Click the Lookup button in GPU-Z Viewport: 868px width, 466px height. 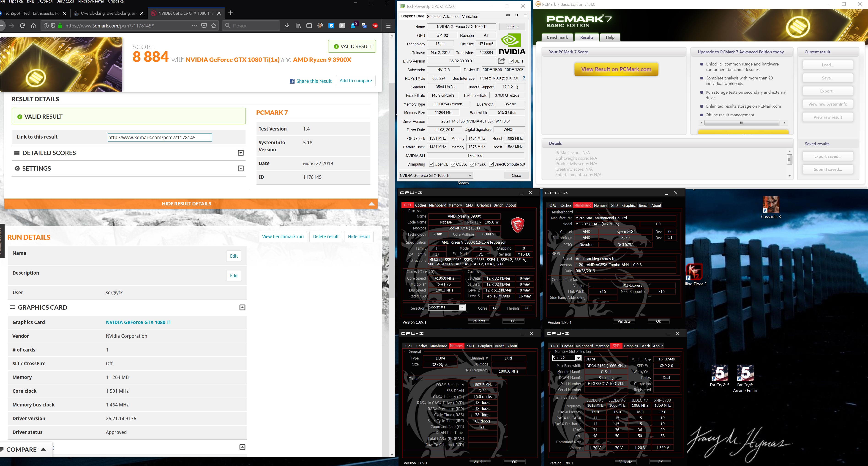pyautogui.click(x=512, y=27)
